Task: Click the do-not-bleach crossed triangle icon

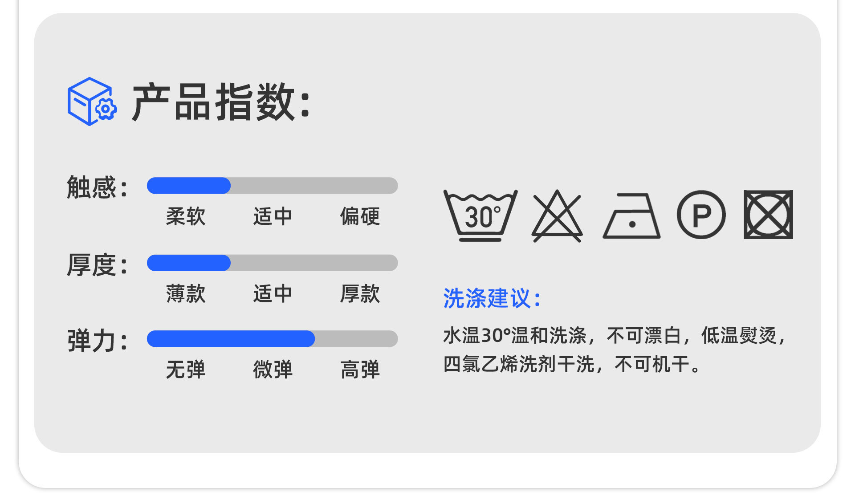Action: click(557, 216)
